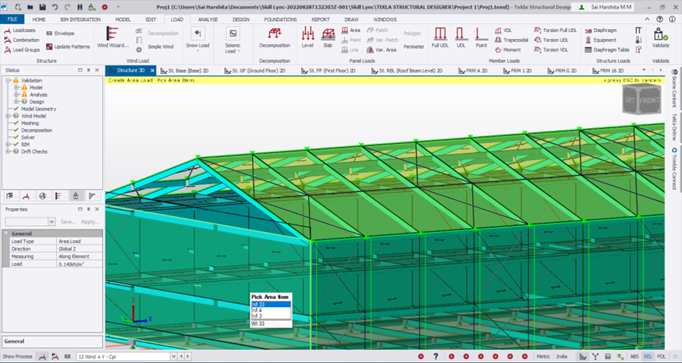Toggle the ABS coordinate mode
Screen dimensions: 682x363
coord(634,356)
